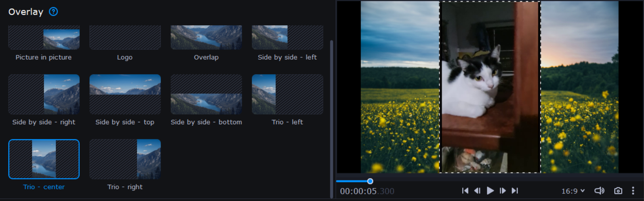Jump to the end of the clip
644x201 pixels.
515,191
